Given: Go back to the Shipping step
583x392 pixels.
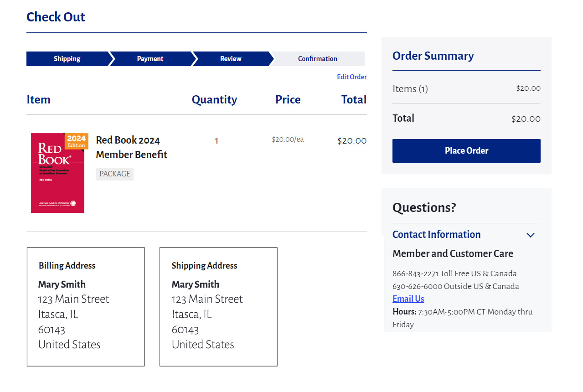Looking at the screenshot, I should click(x=67, y=59).
